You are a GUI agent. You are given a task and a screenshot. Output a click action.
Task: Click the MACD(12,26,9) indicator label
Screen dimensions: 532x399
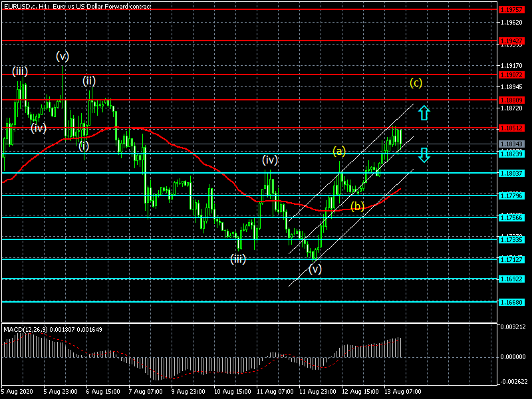coord(52,329)
